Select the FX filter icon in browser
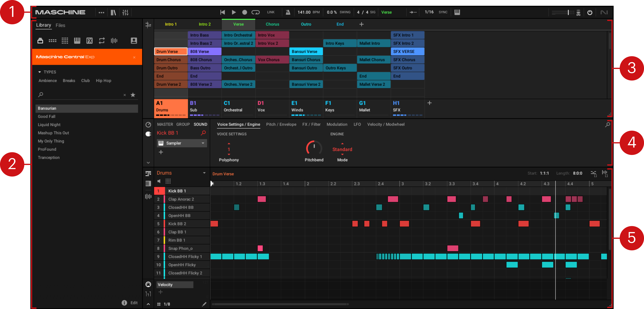The image size is (644, 309). (89, 41)
